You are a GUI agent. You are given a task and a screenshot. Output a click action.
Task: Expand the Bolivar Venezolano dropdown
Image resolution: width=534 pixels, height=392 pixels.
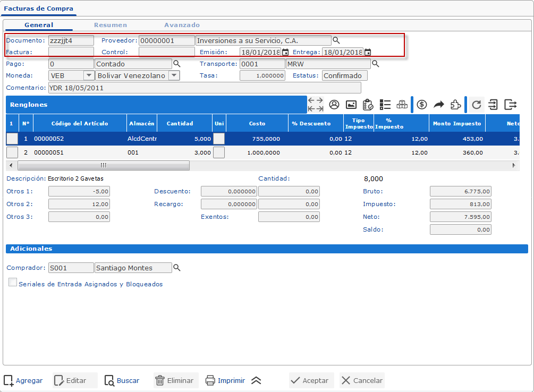(173, 75)
